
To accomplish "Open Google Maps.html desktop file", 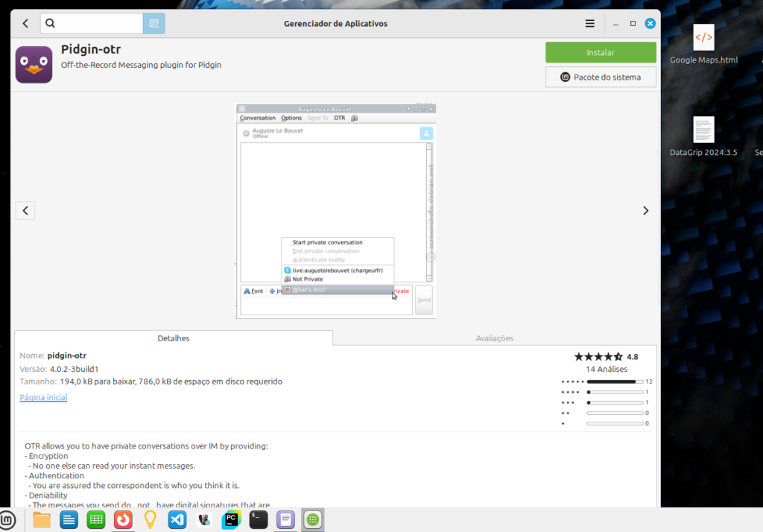I will [703, 45].
